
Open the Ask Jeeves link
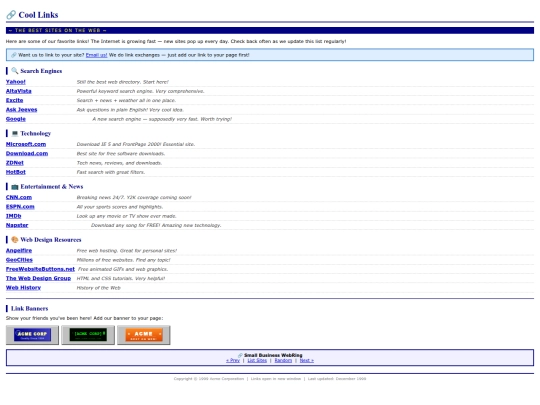click(21, 110)
